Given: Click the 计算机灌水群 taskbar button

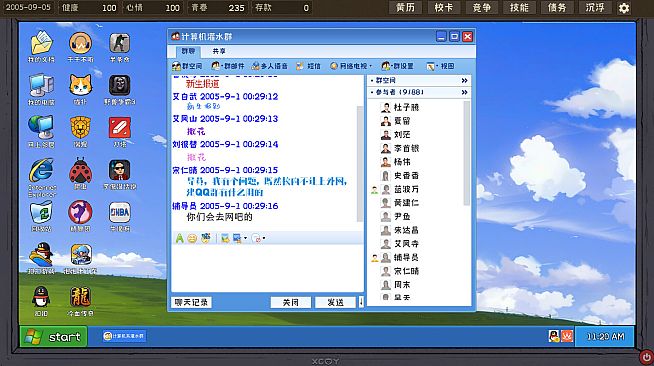Looking at the screenshot, I should [x=124, y=336].
